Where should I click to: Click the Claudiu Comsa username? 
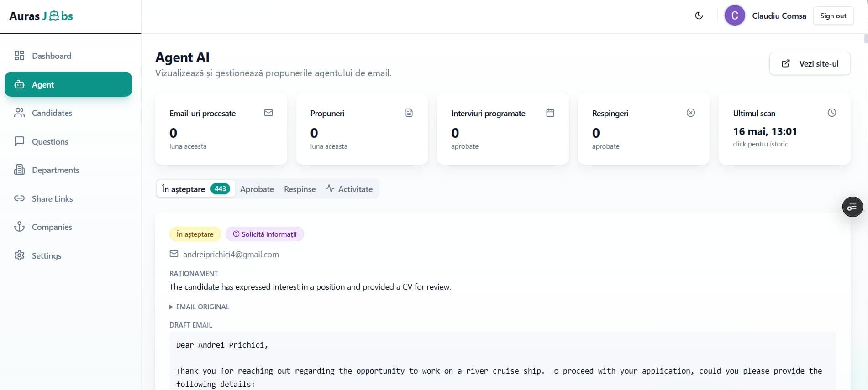[779, 16]
